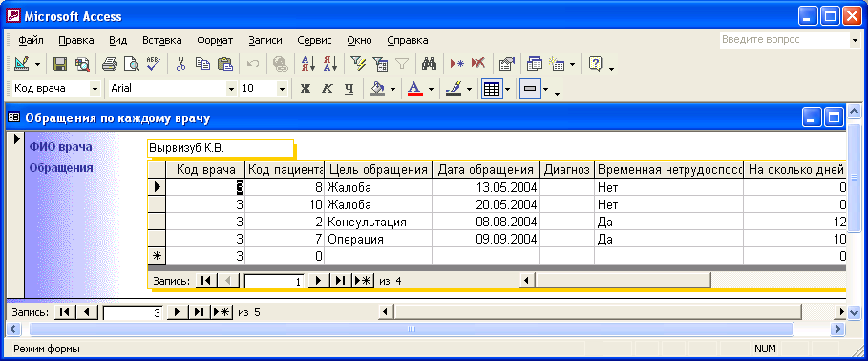Click the Help question mark icon

[595, 64]
